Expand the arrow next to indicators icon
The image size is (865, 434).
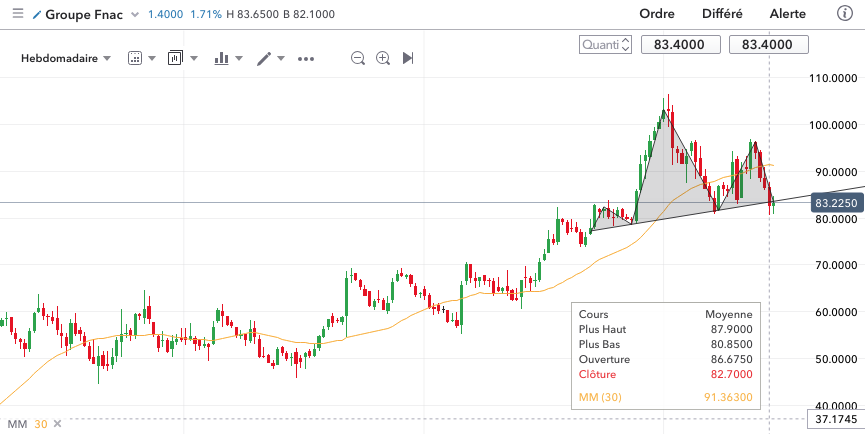239,58
